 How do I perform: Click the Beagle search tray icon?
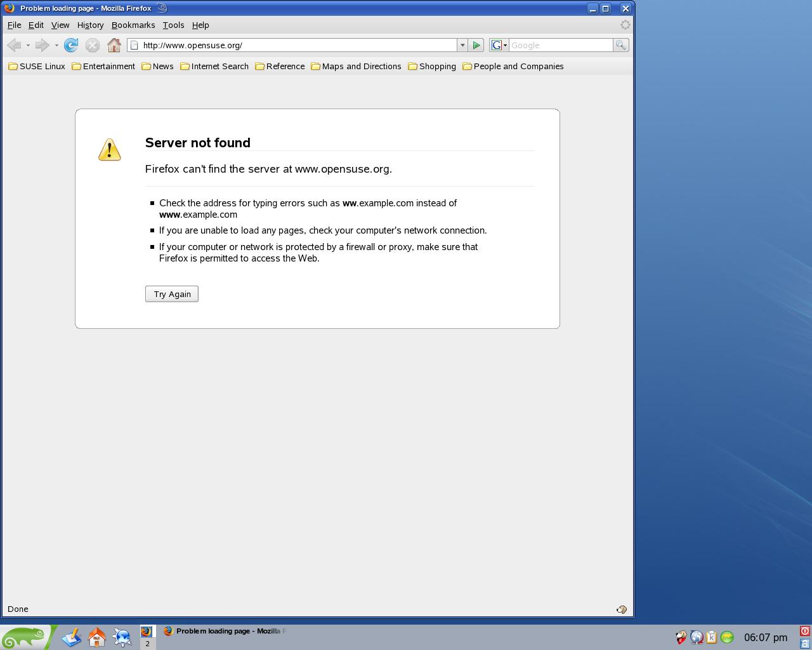coord(681,637)
